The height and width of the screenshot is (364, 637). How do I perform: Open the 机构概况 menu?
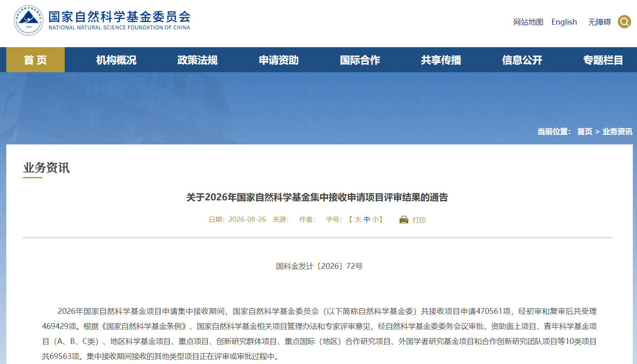(x=117, y=60)
